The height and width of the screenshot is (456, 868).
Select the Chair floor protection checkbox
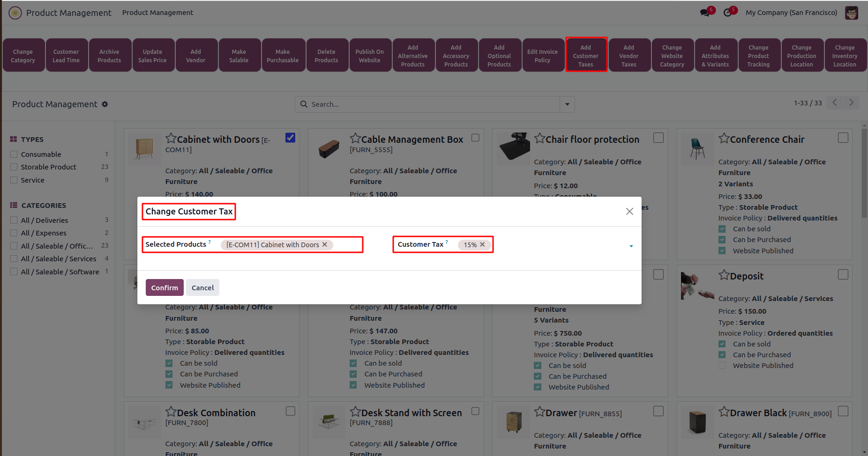click(x=658, y=138)
